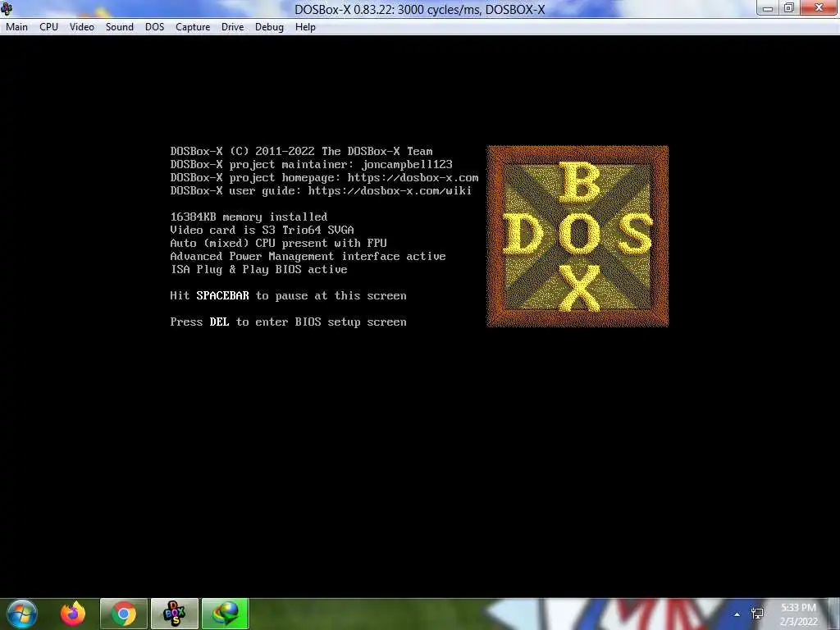Open Google Chrome from the taskbar

click(124, 614)
